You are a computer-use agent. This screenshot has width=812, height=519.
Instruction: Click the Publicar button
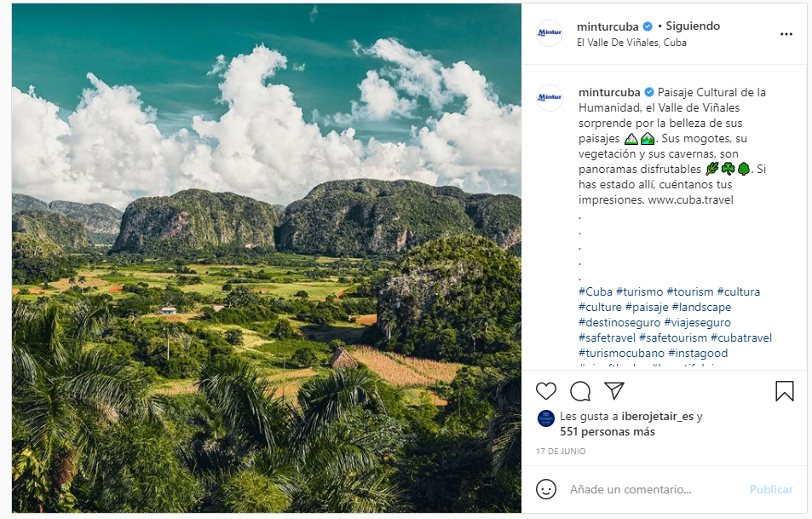click(x=771, y=489)
